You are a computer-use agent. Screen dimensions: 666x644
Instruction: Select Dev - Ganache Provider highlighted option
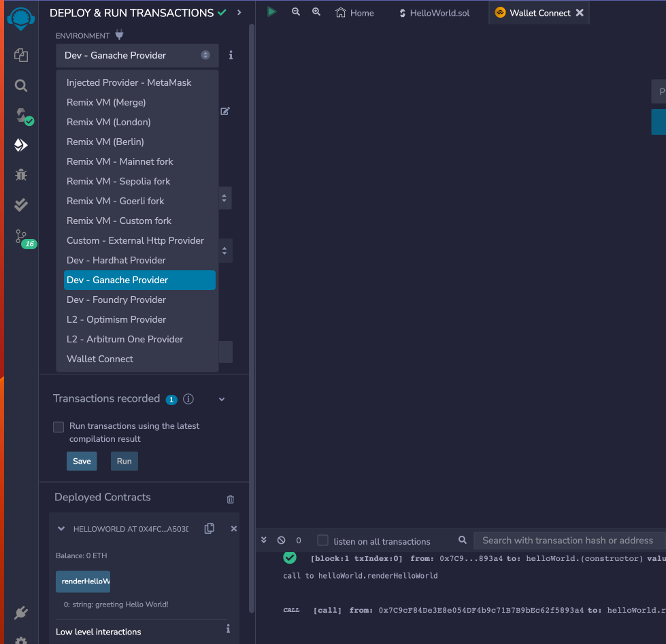(x=139, y=280)
